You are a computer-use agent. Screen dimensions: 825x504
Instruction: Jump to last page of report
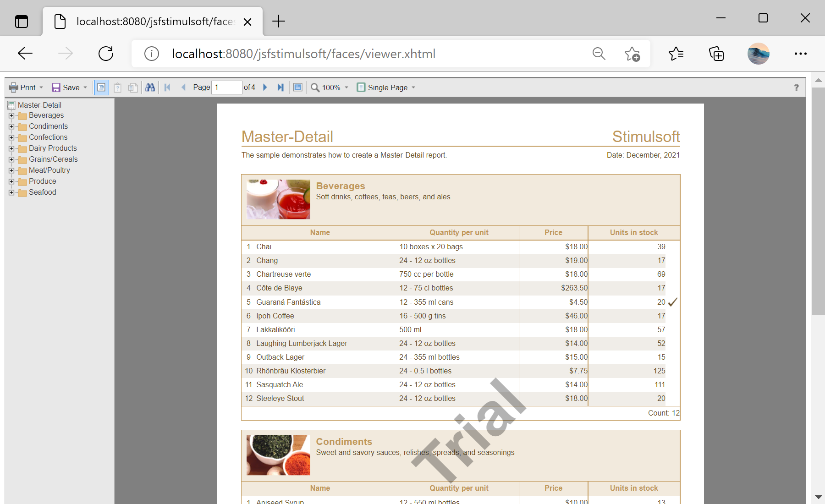tap(280, 88)
